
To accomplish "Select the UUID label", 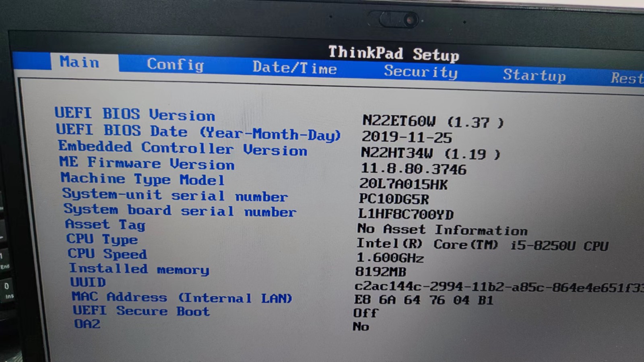I will click(88, 282).
